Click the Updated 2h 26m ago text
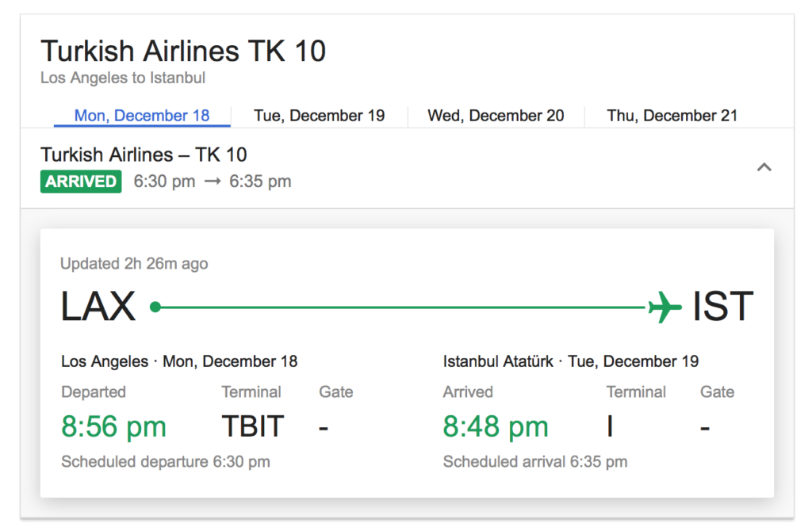812x527 pixels. pos(134,264)
